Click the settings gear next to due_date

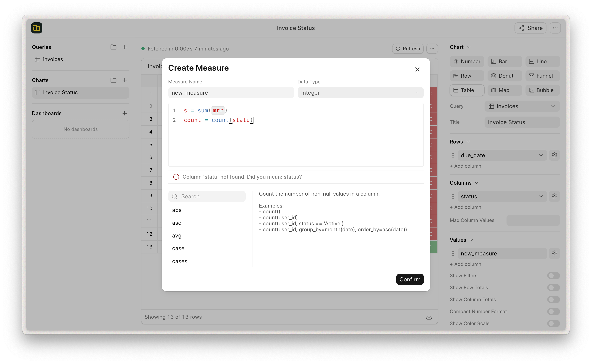pos(554,155)
